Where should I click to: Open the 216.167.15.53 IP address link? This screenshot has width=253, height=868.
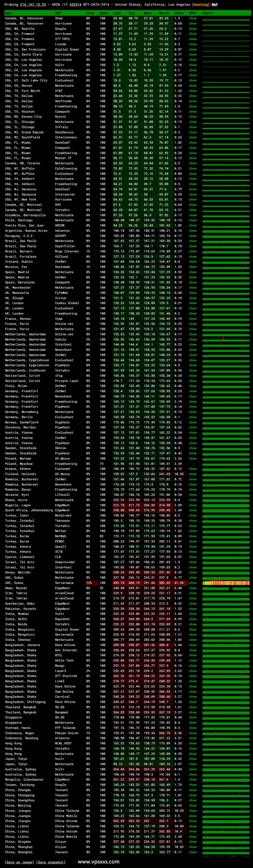pos(33,5)
